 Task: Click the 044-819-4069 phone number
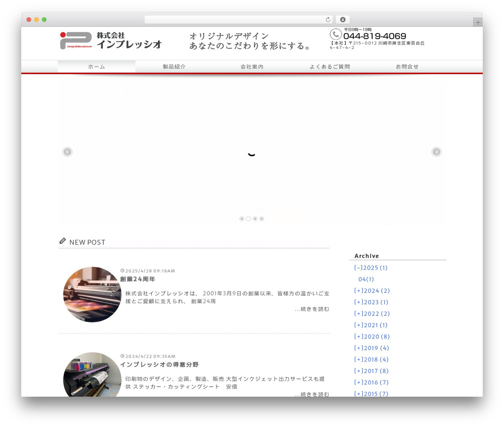click(374, 36)
